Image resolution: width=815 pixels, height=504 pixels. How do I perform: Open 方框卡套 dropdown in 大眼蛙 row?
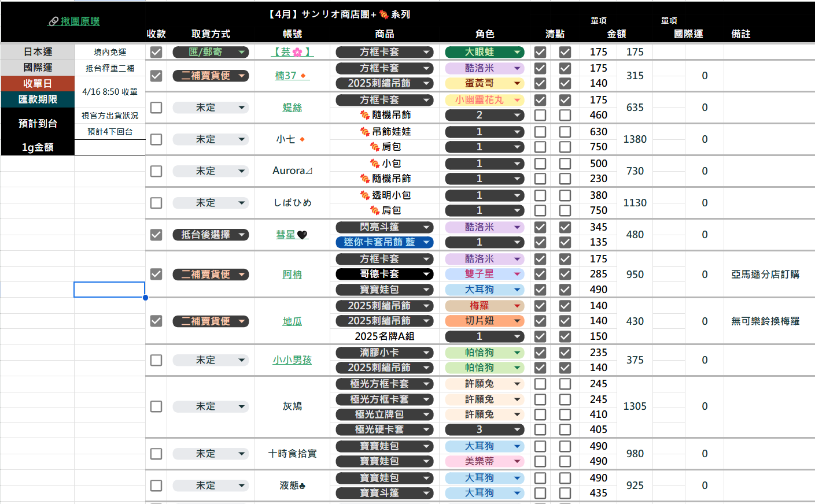(385, 52)
